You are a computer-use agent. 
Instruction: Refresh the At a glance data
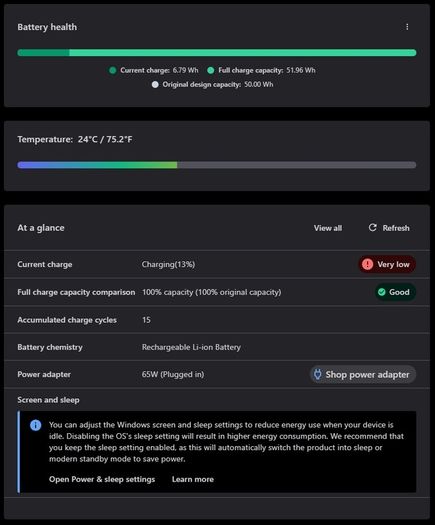pos(389,228)
